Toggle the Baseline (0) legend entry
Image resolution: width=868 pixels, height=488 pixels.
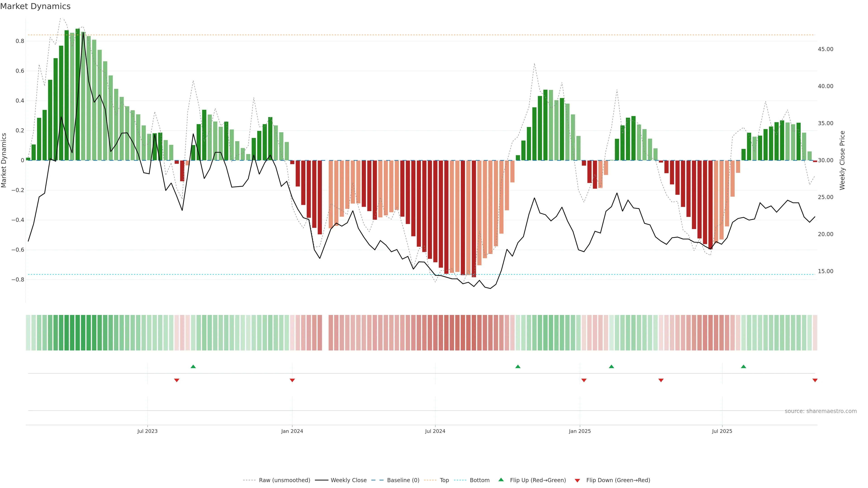[403, 480]
